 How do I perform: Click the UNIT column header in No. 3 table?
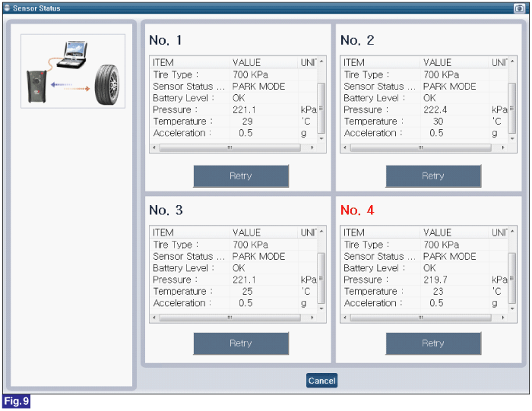click(308, 232)
